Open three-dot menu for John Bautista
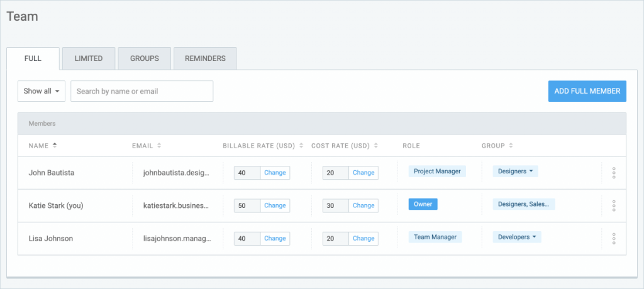The height and width of the screenshot is (289, 644). coord(614,173)
